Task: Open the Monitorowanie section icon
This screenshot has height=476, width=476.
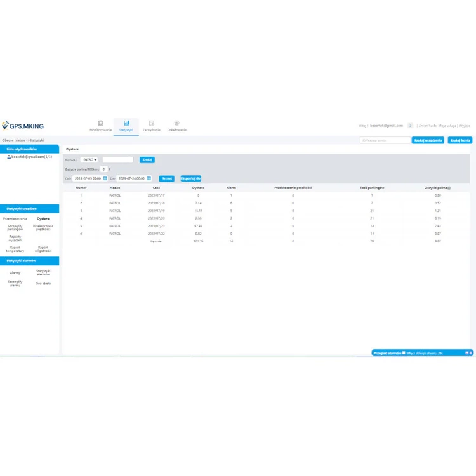Action: pyautogui.click(x=100, y=124)
